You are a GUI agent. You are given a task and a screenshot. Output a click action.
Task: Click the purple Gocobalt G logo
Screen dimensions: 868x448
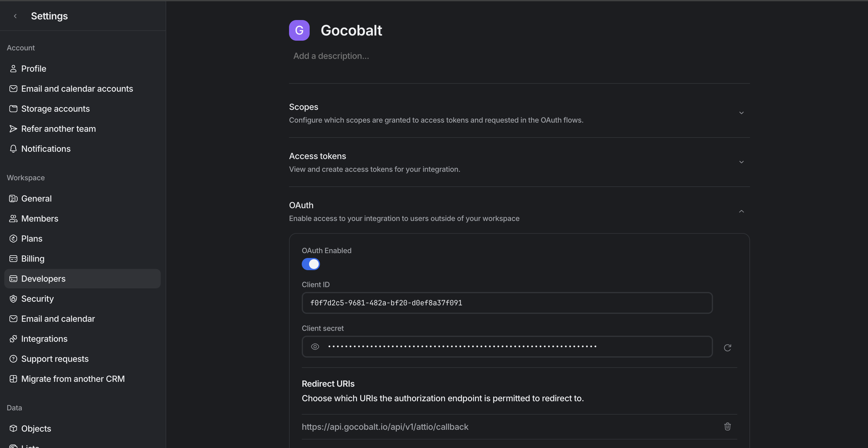click(x=299, y=30)
